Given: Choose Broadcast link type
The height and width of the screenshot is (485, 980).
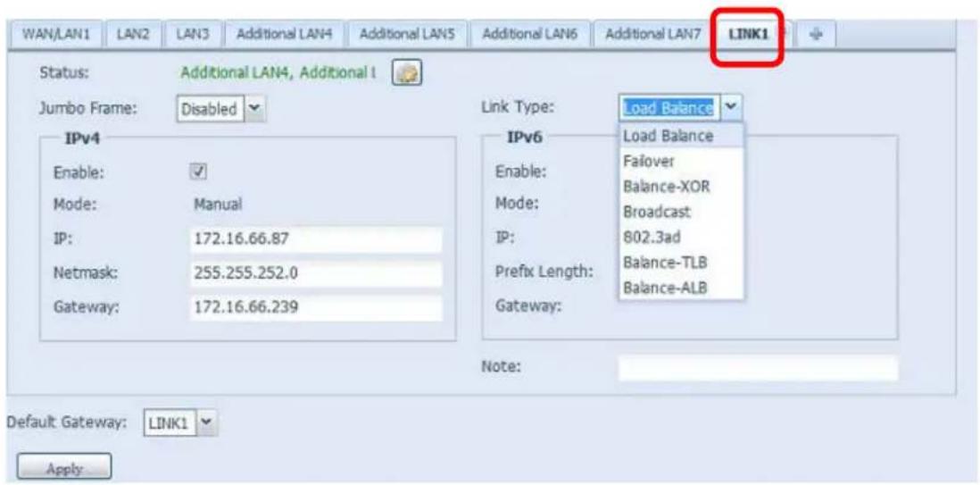Looking at the screenshot, I should tap(681, 212).
